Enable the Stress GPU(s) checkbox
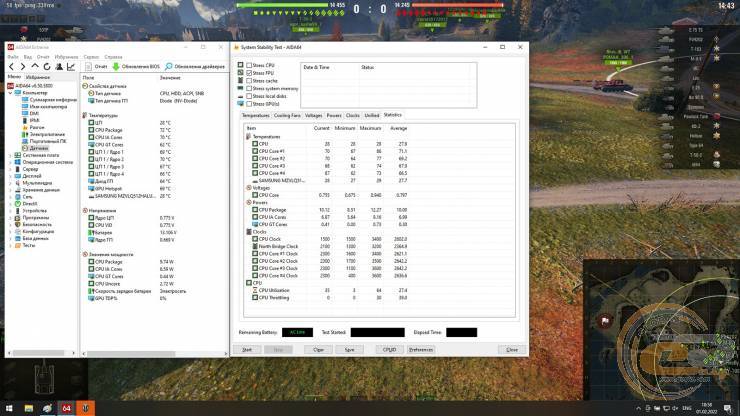 pos(249,104)
